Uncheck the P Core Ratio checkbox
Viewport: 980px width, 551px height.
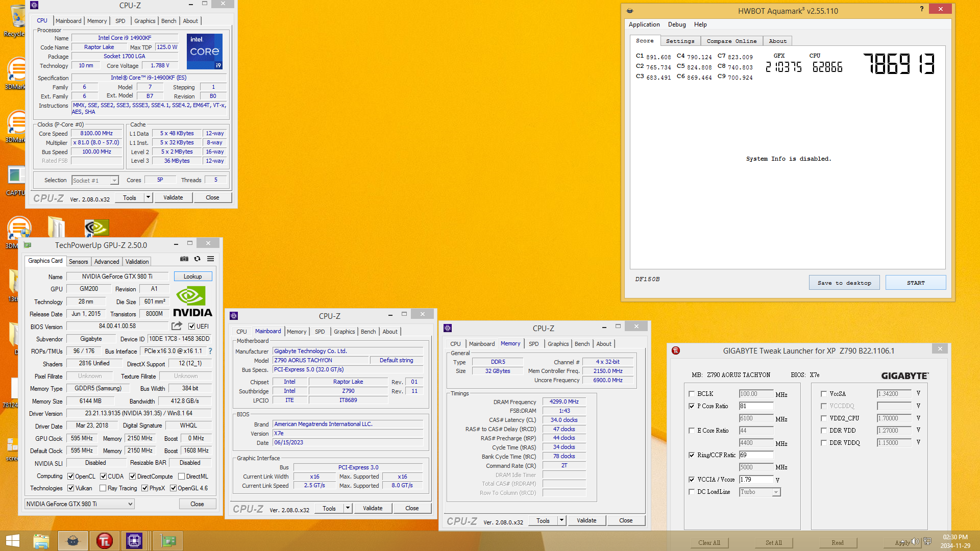pos(692,406)
